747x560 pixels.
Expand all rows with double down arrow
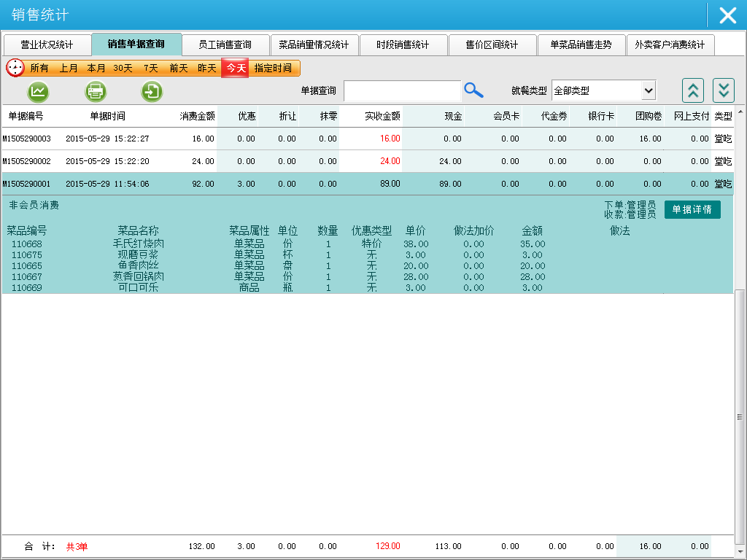pyautogui.click(x=723, y=90)
